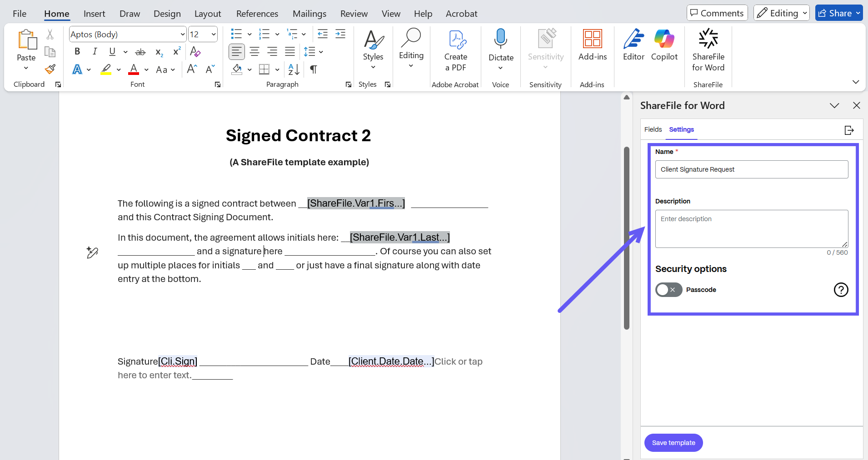The image size is (868, 460).
Task: Select the Format Painter brush
Action: (50, 69)
